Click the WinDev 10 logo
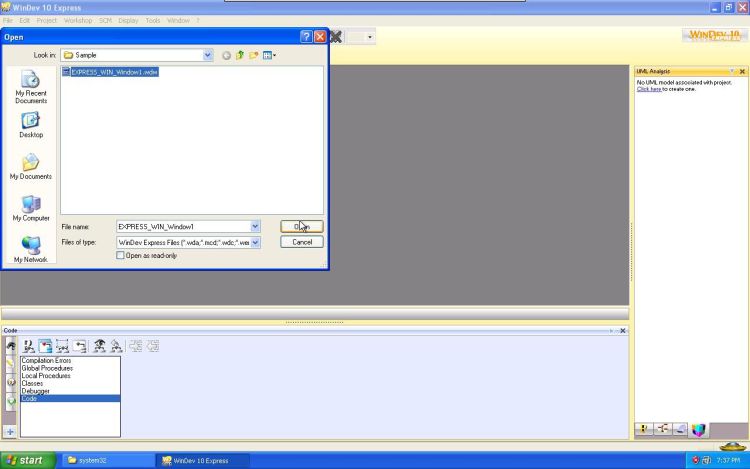The image size is (750, 469). coord(714,35)
